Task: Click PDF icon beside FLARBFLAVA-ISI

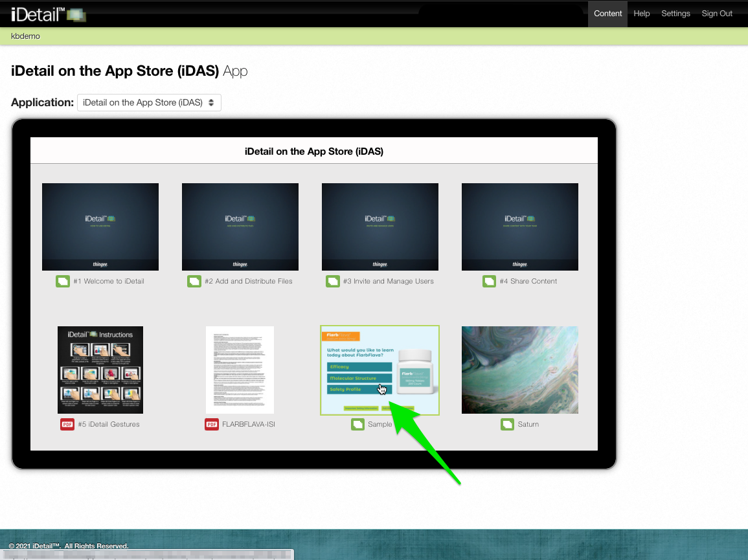Action: [x=211, y=425]
